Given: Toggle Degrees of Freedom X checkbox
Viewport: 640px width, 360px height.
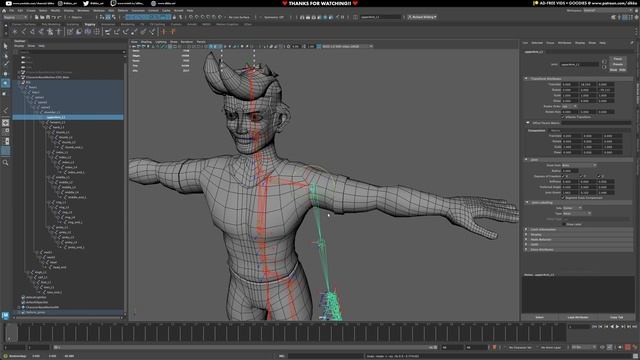Looking at the screenshot, I should tap(564, 176).
